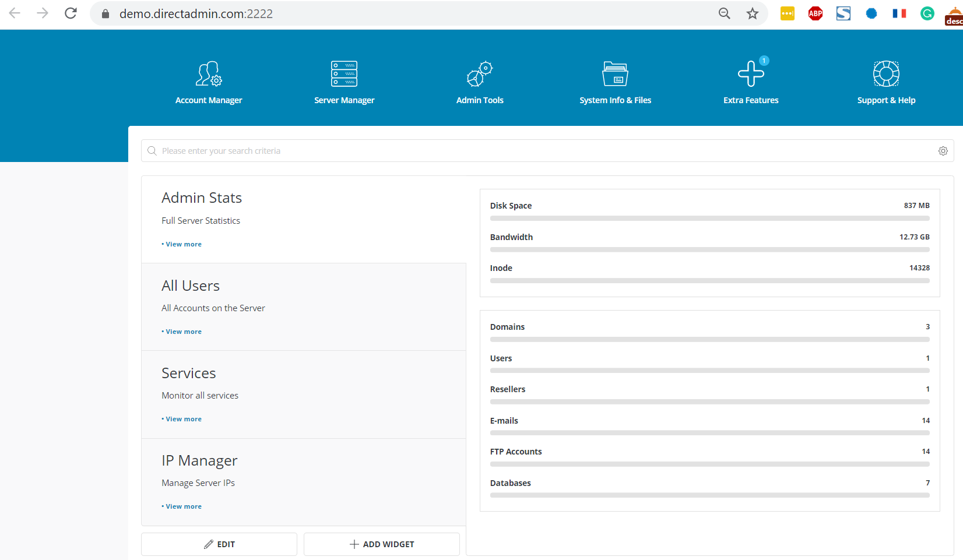Viewport: 963px width, 560px height.
Task: Select the Support & Help menu label
Action: pos(886,100)
